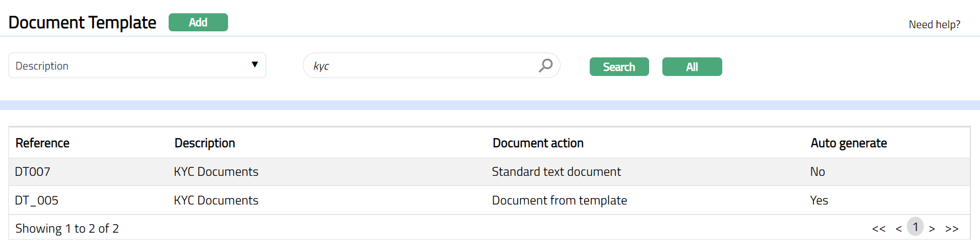The width and height of the screenshot is (980, 247).
Task: Jump to last page using >> control
Action: click(951, 229)
